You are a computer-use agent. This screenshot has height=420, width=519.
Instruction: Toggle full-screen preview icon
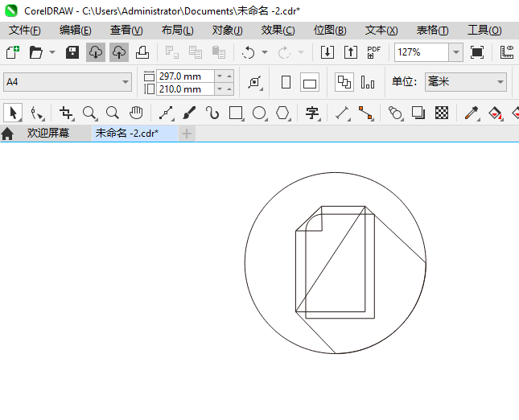point(477,52)
